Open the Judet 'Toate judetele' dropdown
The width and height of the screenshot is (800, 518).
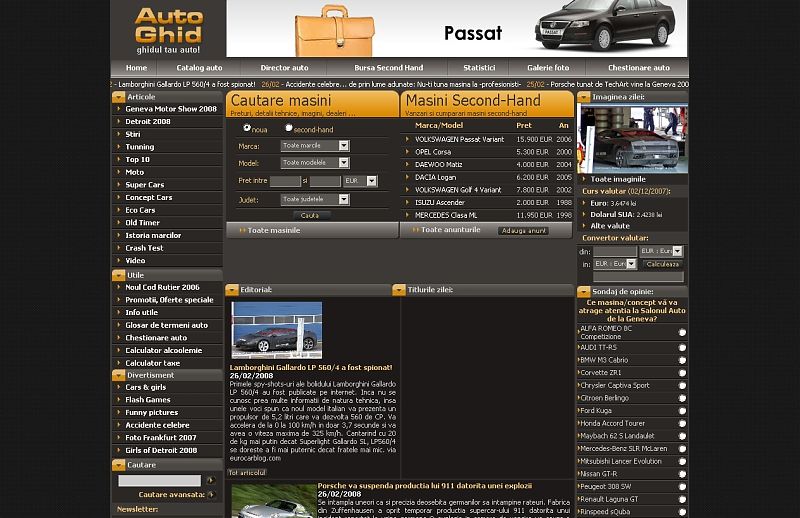(x=315, y=200)
